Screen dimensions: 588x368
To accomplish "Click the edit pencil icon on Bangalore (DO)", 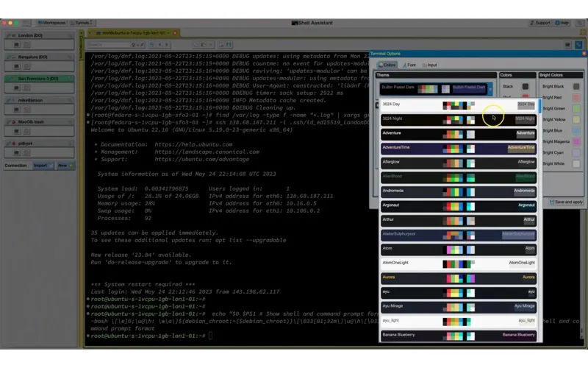I will [x=8, y=57].
